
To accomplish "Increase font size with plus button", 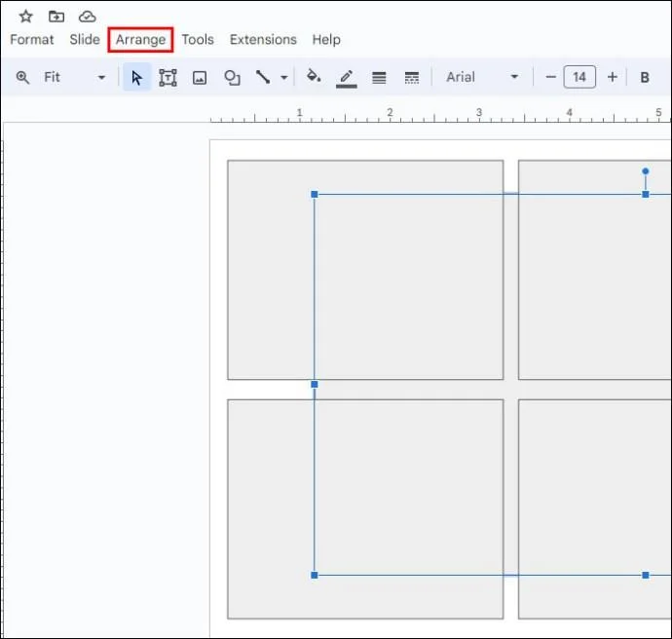I will (613, 77).
